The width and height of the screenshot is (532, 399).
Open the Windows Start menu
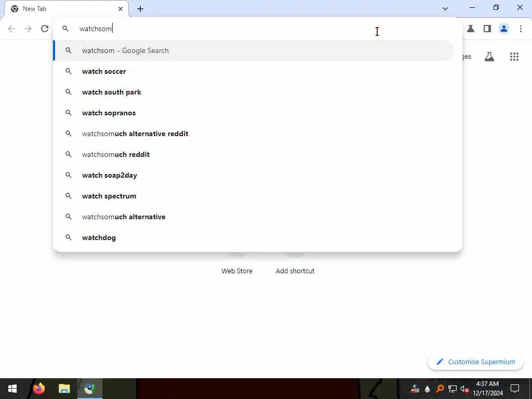12,389
